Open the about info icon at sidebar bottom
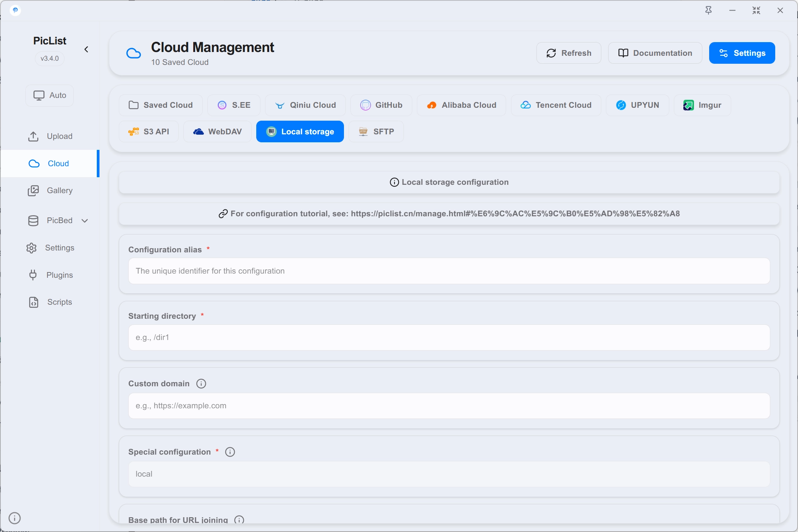 pyautogui.click(x=14, y=518)
